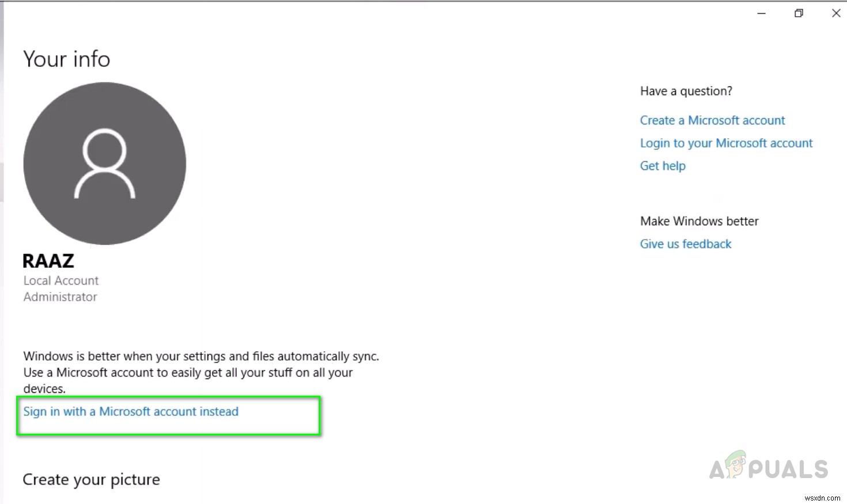The height and width of the screenshot is (504, 847).
Task: Click the "Windows is better when" sentence
Action: [x=201, y=357]
